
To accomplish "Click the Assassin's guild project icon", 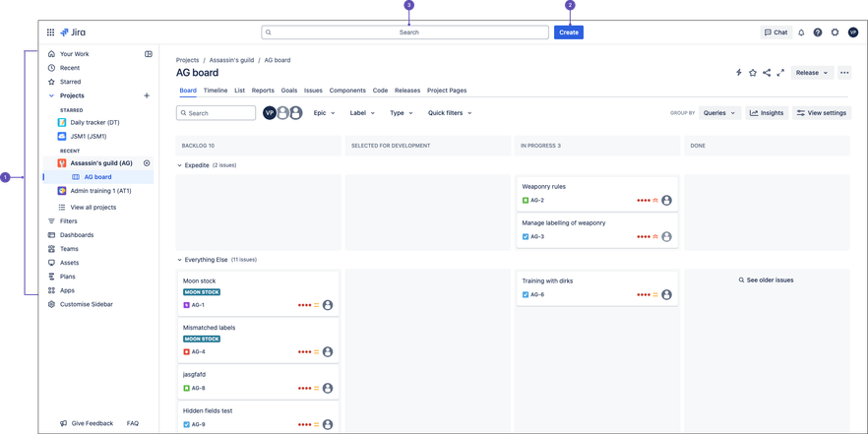I will (62, 163).
